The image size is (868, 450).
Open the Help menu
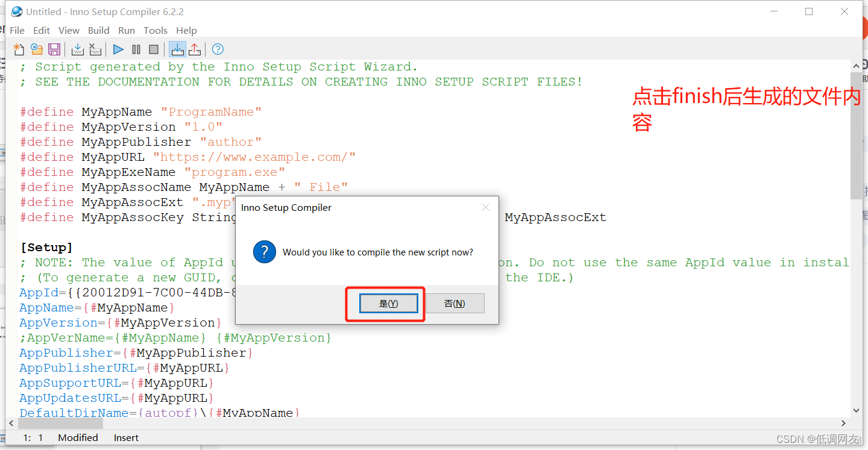pyautogui.click(x=186, y=30)
